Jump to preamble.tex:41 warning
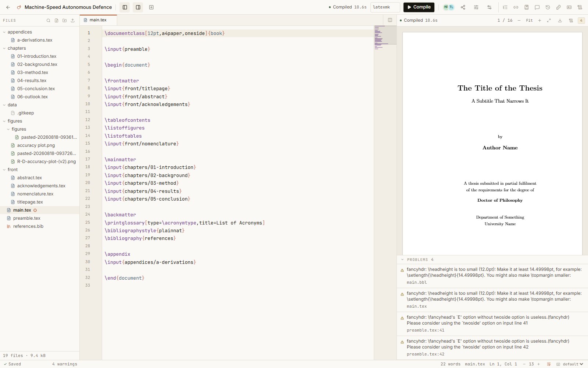This screenshot has height=368, width=588. (492, 324)
